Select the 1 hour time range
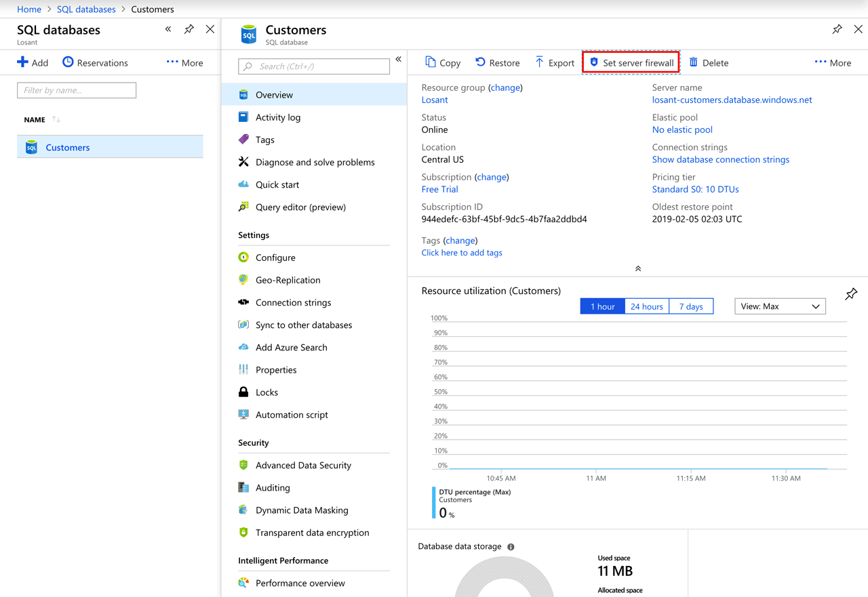Screen dimensions: 868x597 [x=602, y=306]
